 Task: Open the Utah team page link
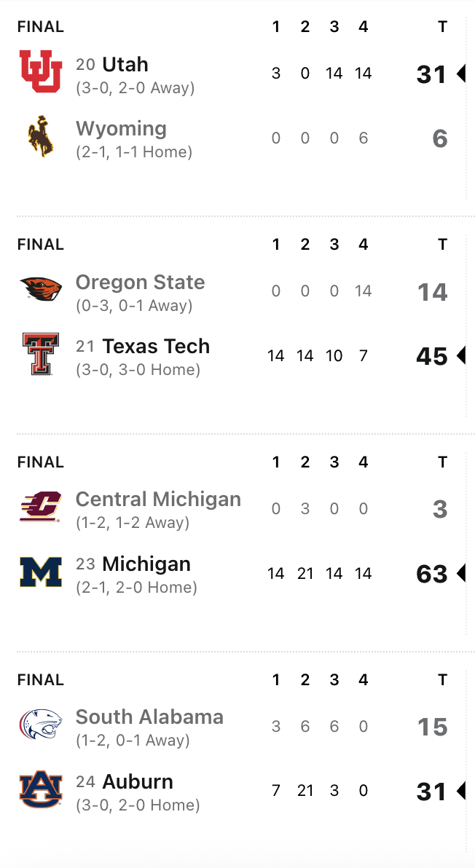pyautogui.click(x=125, y=64)
